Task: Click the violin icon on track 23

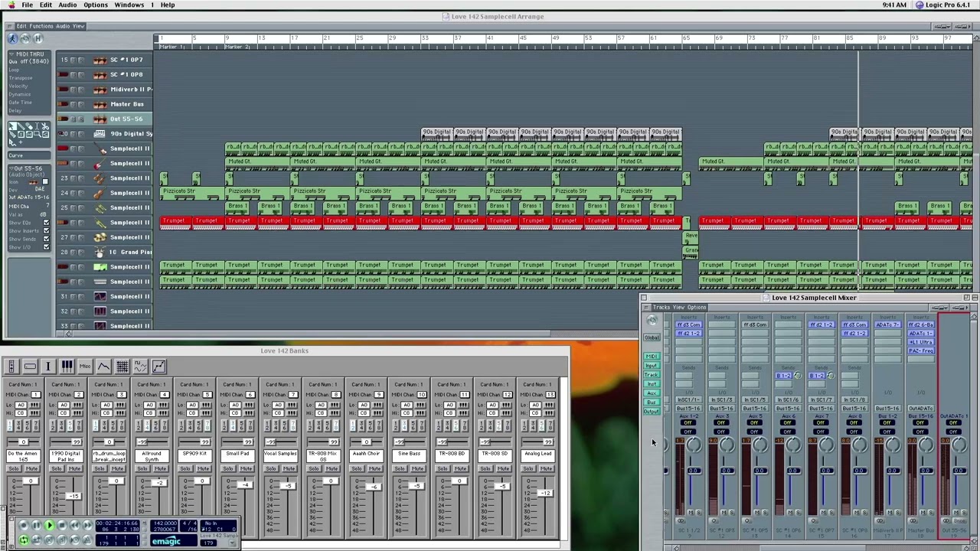Action: coord(100,178)
